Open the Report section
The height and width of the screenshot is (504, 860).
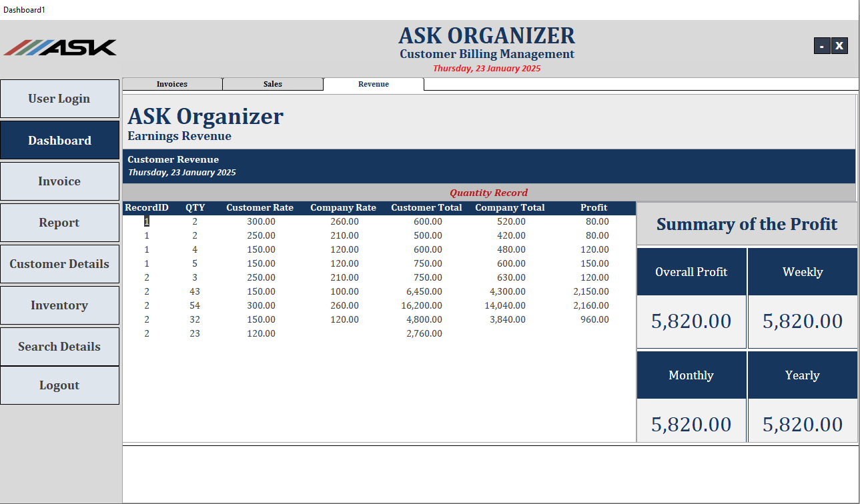point(59,223)
